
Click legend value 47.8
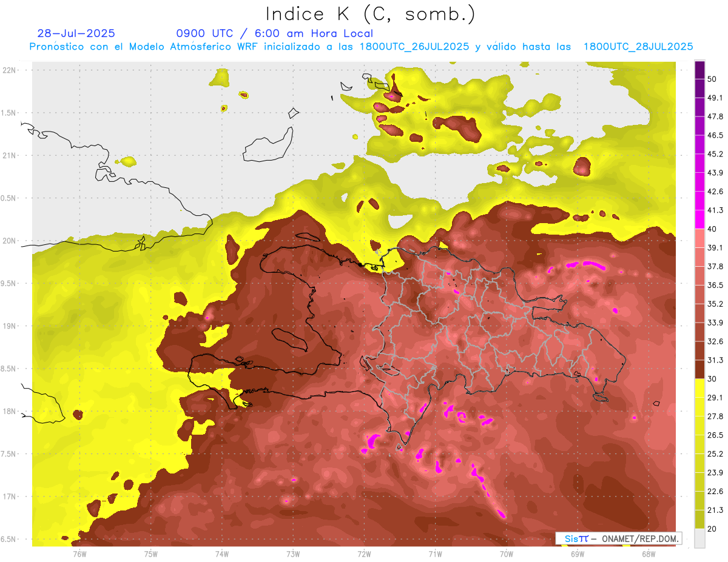pos(715,116)
